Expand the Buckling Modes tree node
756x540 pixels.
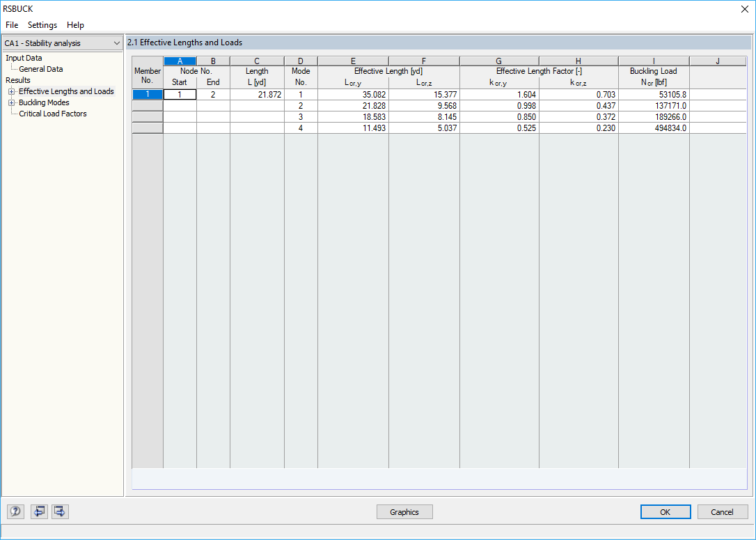point(12,103)
